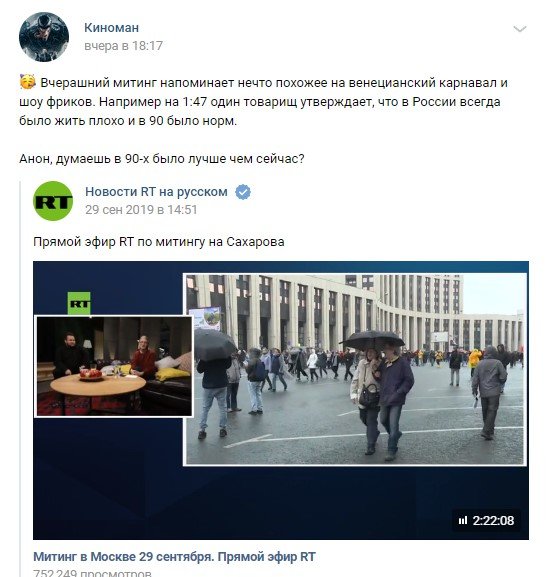Open video title Митинг в Москве link
The width and height of the screenshot is (547, 577).
pyautogui.click(x=174, y=556)
